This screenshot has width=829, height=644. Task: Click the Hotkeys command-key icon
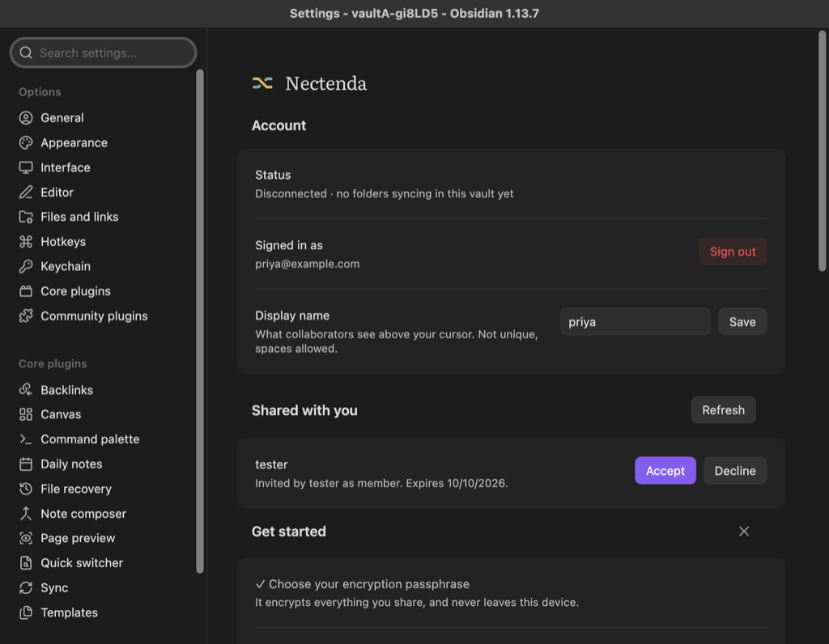(x=26, y=241)
